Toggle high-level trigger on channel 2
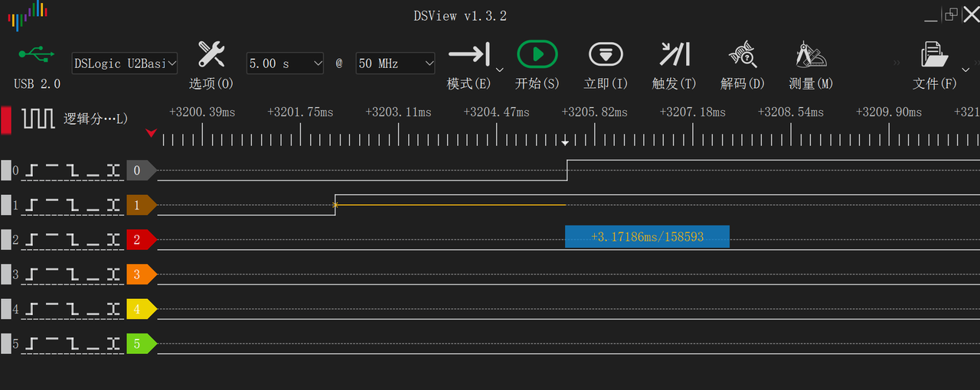Screen dimensions: 980x390 [x=52, y=240]
